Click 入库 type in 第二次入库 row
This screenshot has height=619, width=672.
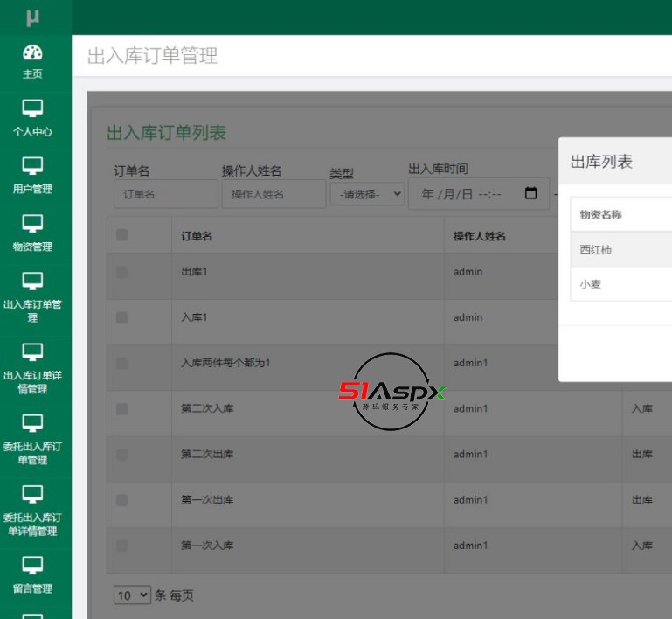coord(642,408)
